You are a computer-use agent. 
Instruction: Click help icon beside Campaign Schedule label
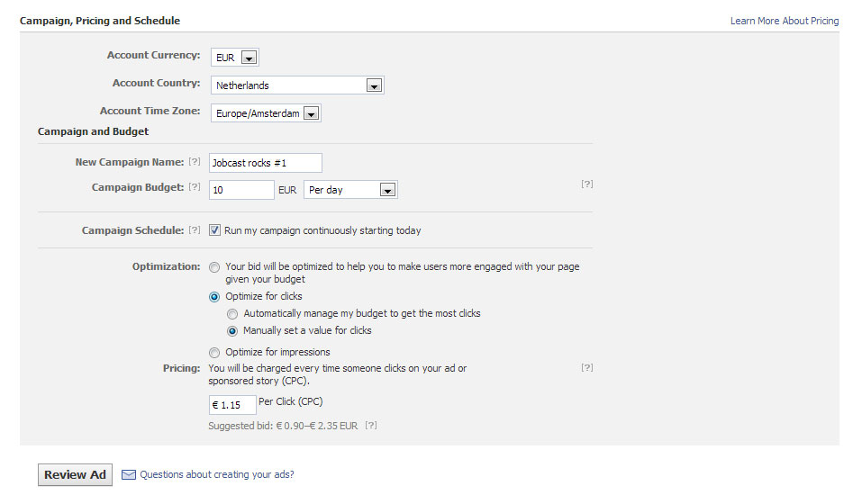point(195,231)
